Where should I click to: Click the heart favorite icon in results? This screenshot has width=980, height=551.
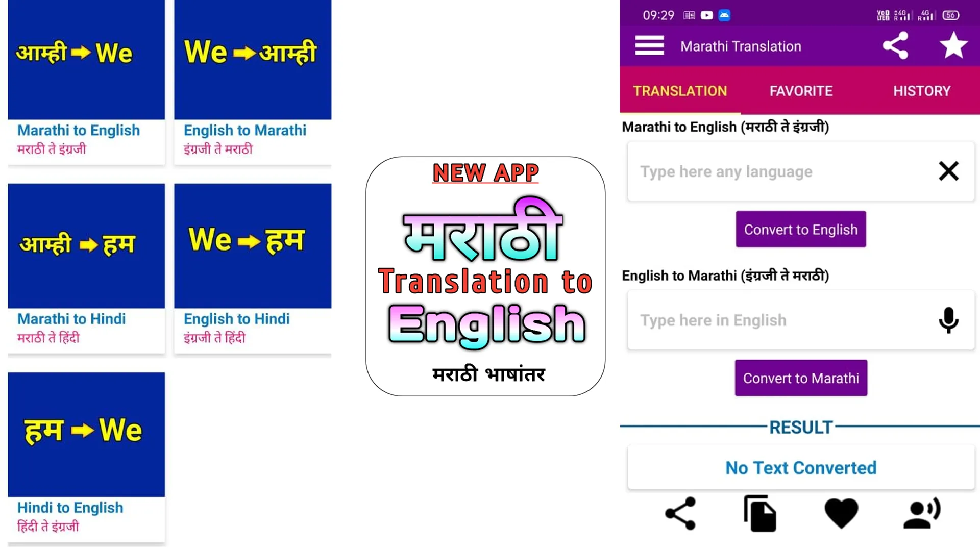[x=841, y=513]
